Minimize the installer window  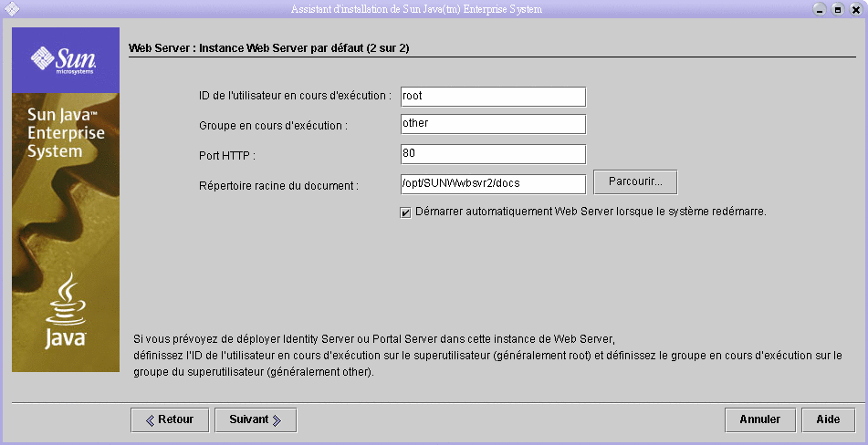820,9
